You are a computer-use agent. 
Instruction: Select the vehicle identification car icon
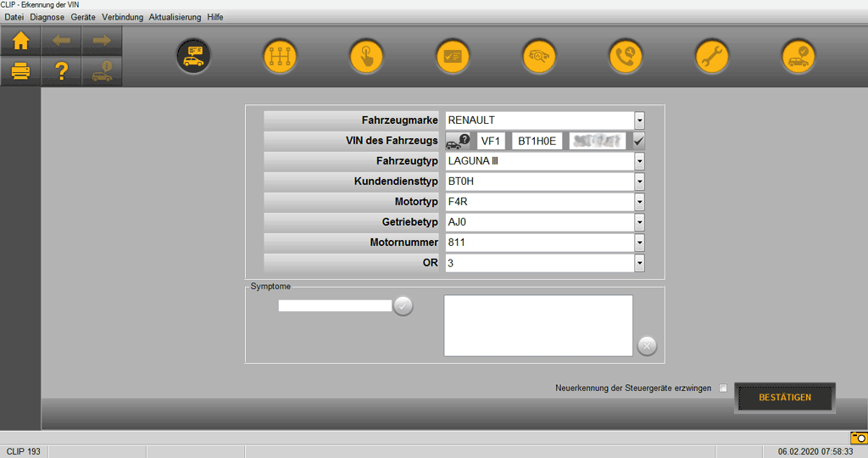(193, 56)
